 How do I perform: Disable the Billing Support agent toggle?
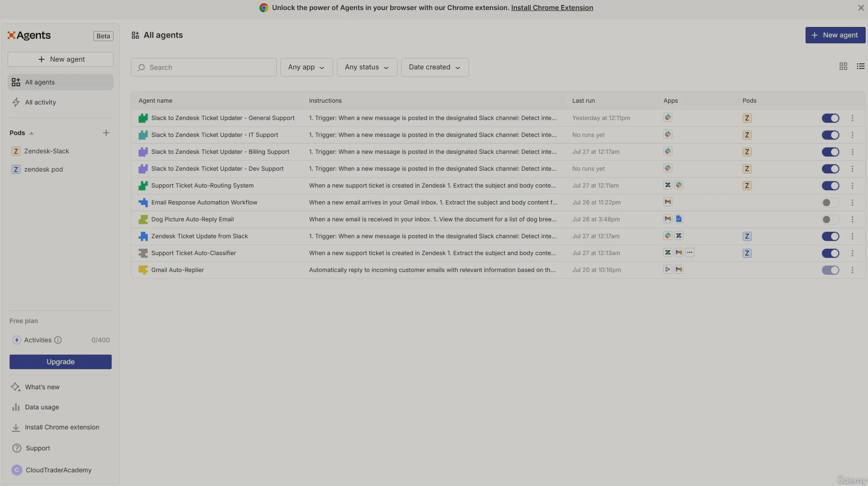[831, 152]
